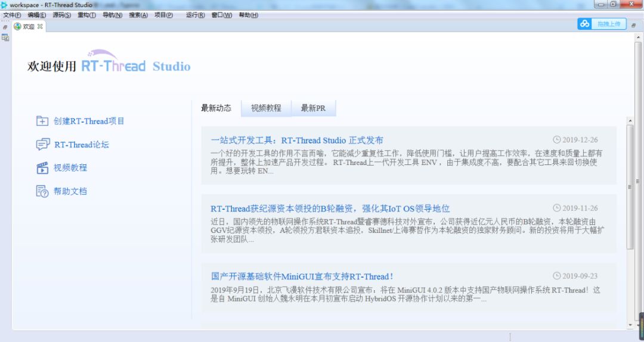Click the perspective icon below the restore button
This screenshot has height=342, width=644.
click(x=5, y=38)
